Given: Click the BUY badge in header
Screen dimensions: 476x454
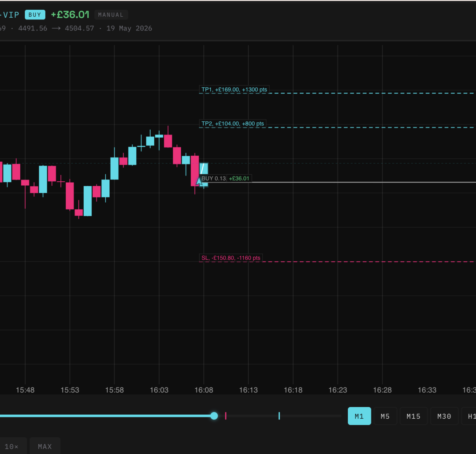Looking at the screenshot, I should (x=35, y=15).
